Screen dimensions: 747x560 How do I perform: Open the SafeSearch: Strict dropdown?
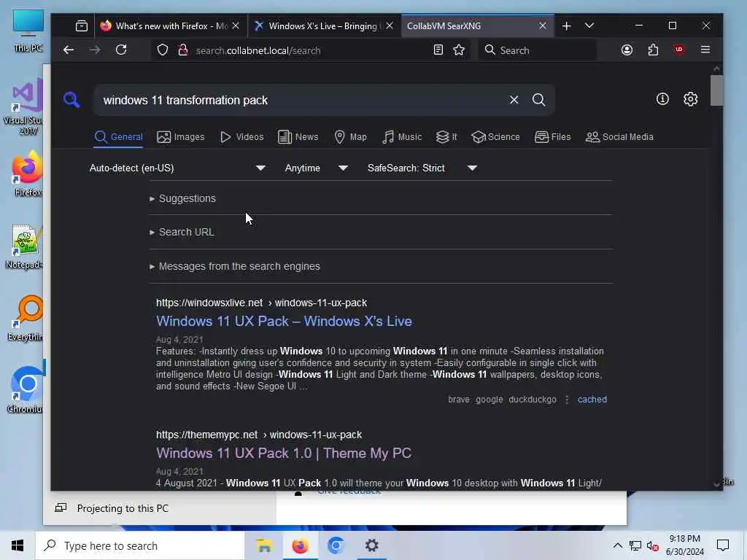(422, 168)
